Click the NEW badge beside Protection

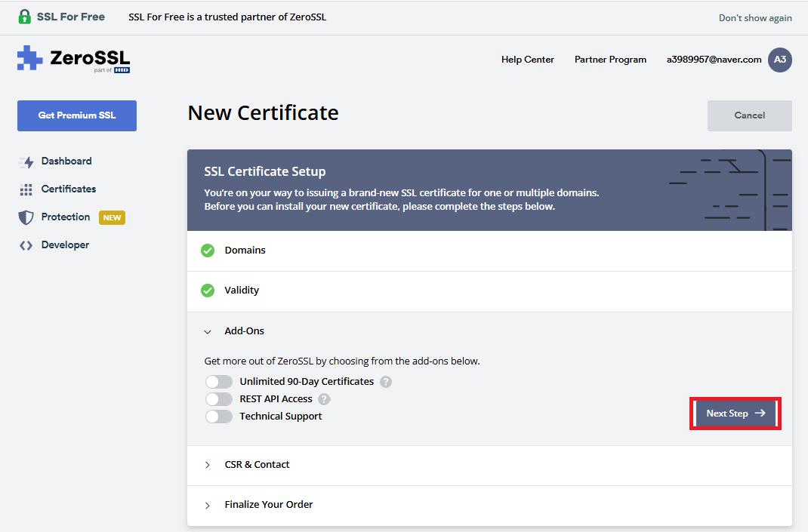pyautogui.click(x=112, y=217)
